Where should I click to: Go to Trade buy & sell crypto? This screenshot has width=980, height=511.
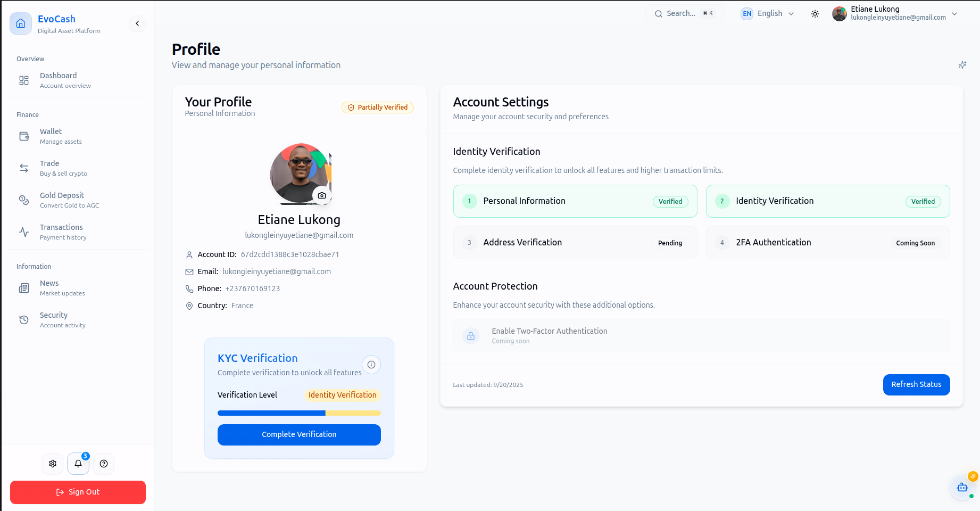[x=78, y=168]
